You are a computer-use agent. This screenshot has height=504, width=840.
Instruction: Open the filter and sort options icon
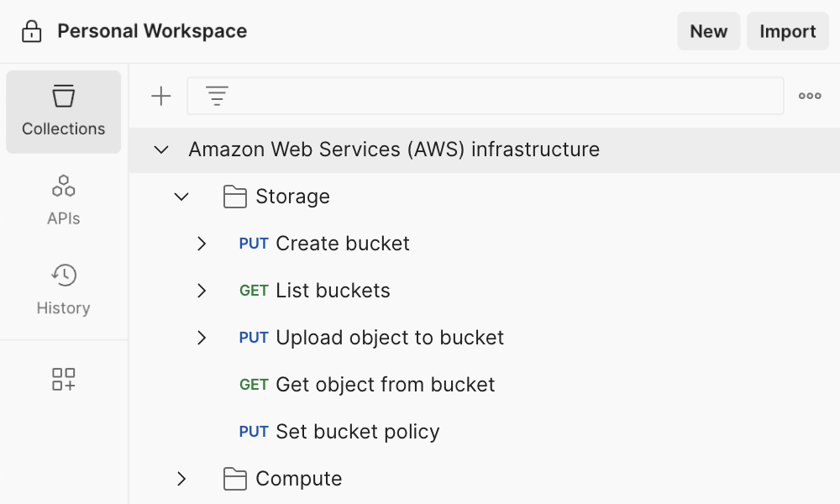pyautogui.click(x=217, y=95)
